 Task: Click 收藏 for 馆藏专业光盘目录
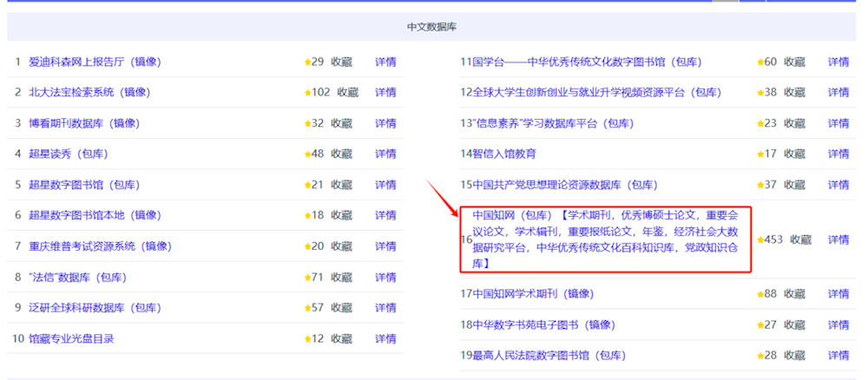[341, 338]
